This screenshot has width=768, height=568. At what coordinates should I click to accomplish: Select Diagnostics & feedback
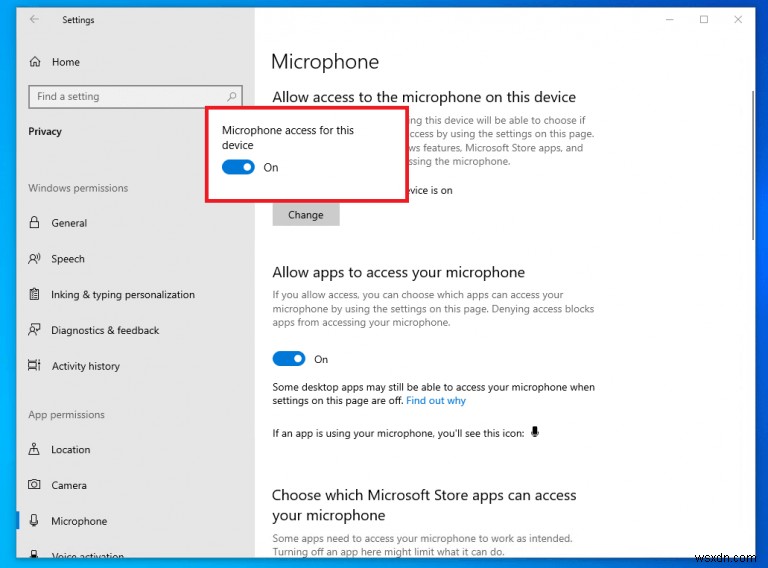105,330
